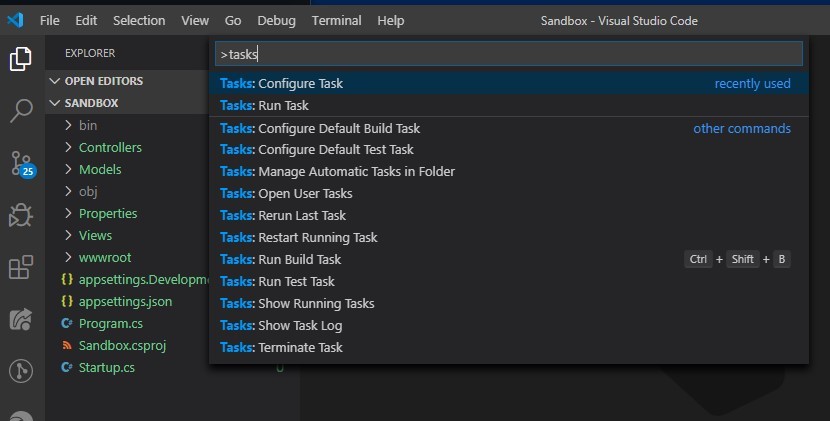Open the Search view icon
830x421 pixels.
point(21,110)
